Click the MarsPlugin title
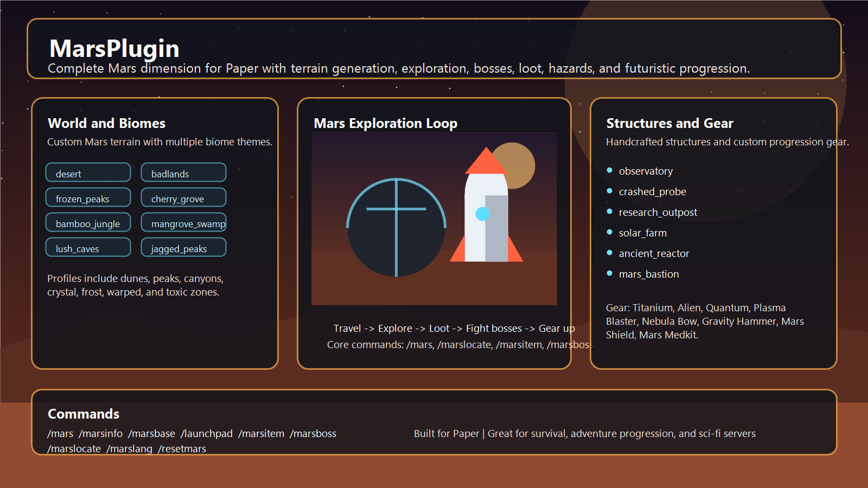The image size is (868, 488). [114, 49]
